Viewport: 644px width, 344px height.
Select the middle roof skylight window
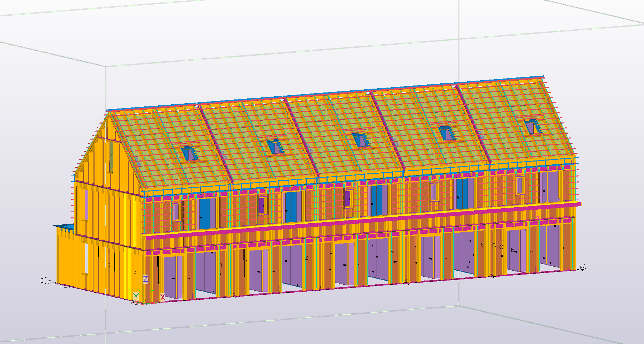pyautogui.click(x=361, y=140)
